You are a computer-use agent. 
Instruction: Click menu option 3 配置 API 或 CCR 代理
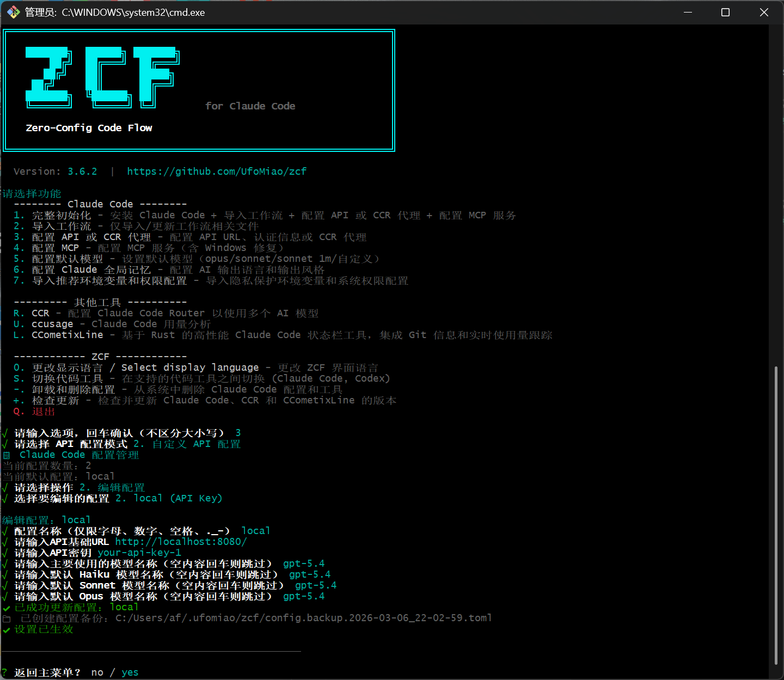[91, 237]
